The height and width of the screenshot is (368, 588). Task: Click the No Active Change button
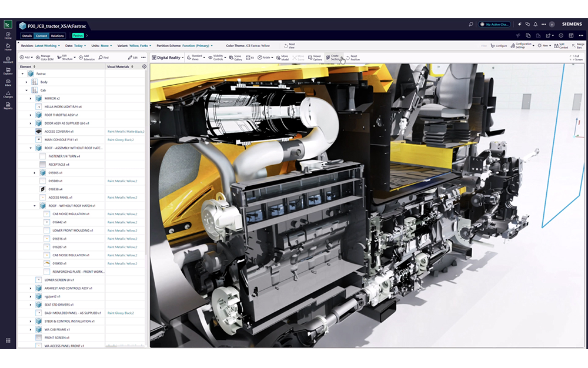pos(495,24)
